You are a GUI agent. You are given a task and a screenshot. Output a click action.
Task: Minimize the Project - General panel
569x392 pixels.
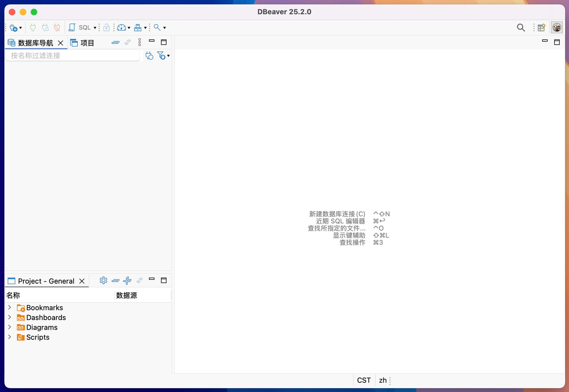[x=152, y=279]
